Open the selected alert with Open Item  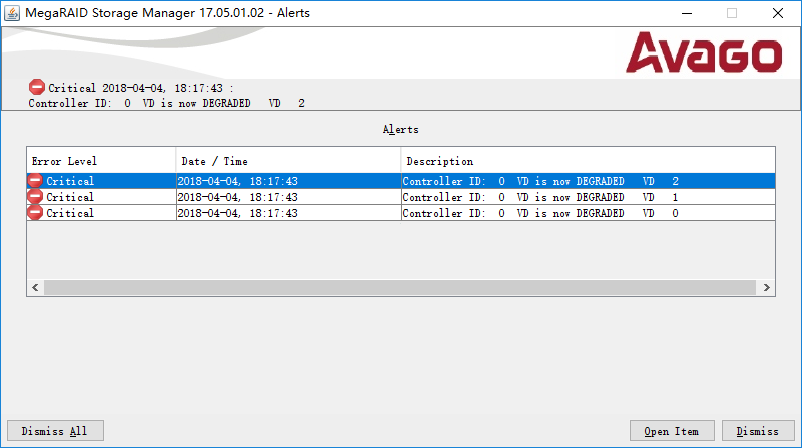click(x=671, y=431)
